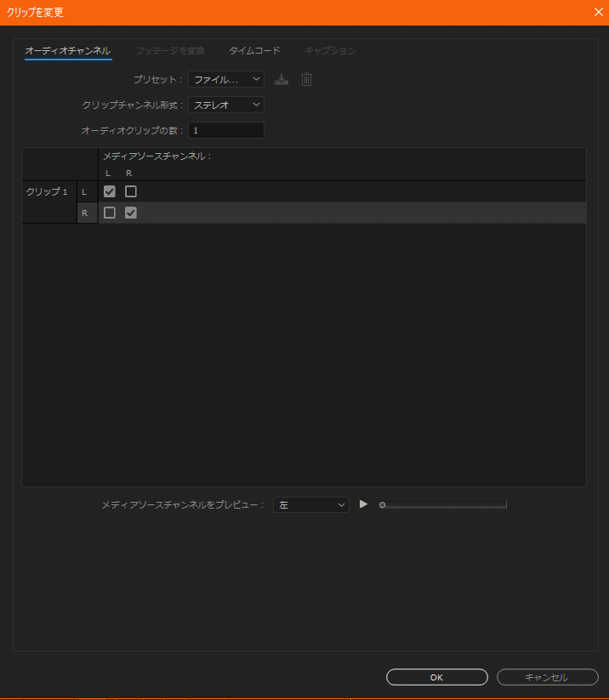
Task: Check source R for clip 1 L row
Action: [131, 191]
